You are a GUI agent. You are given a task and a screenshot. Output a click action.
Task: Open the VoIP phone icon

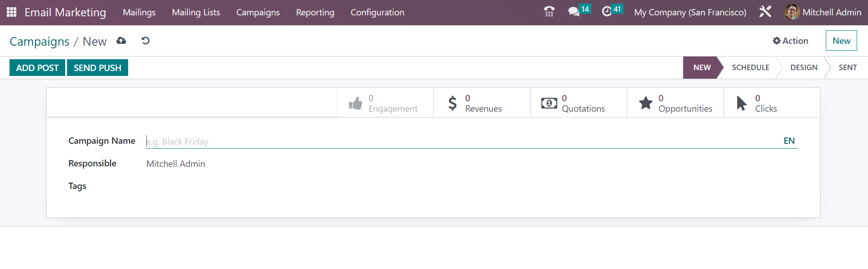point(549,12)
